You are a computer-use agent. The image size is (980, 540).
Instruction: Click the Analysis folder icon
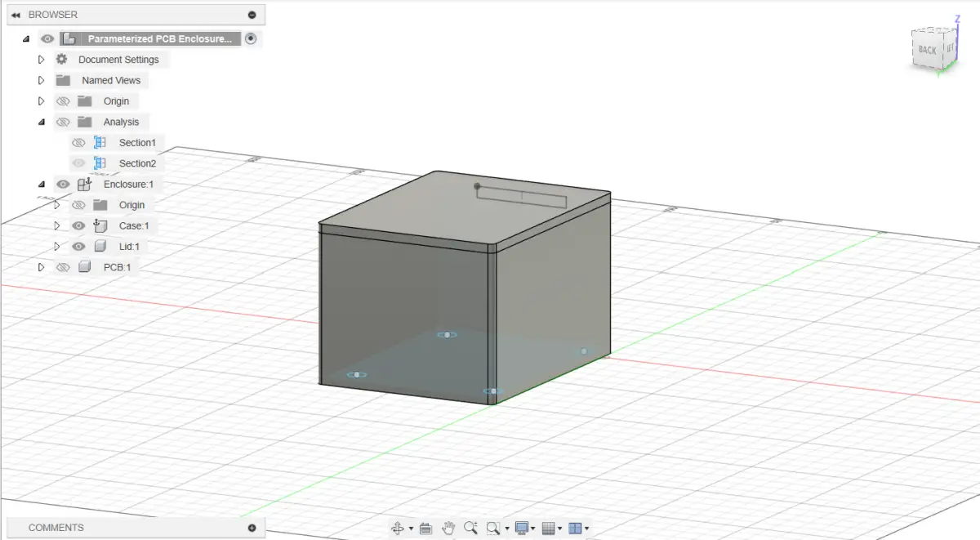pyautogui.click(x=84, y=122)
